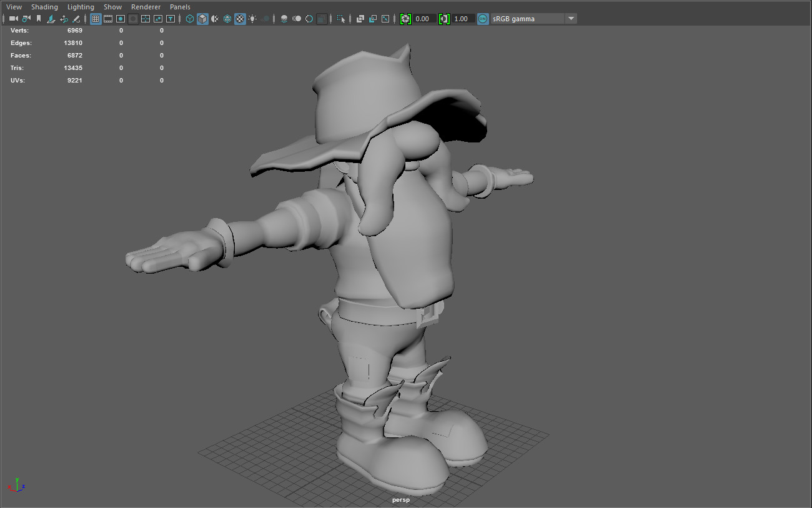
Task: Click the exposure value field showing 0.00
Action: 424,19
